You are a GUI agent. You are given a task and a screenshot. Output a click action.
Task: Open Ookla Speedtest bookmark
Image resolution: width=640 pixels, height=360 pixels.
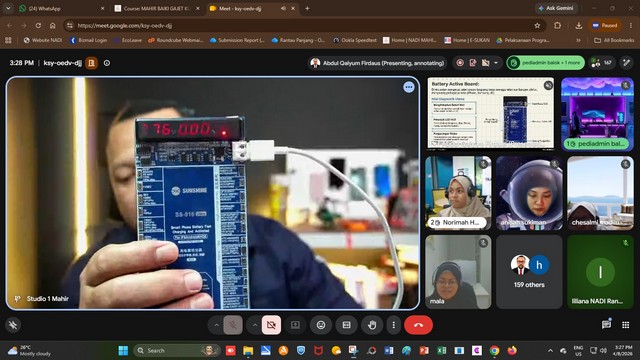pyautogui.click(x=355, y=40)
